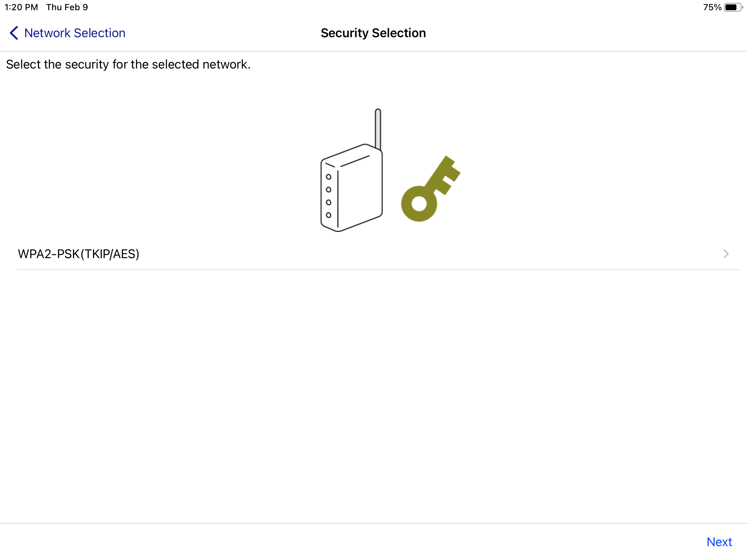The height and width of the screenshot is (560, 747).
Task: Go back to Network Selection
Action: tap(74, 33)
